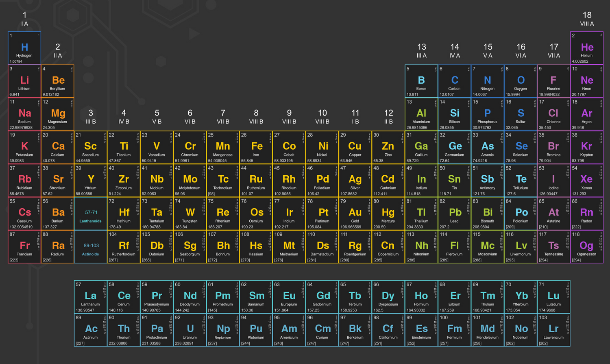The height and width of the screenshot is (364, 610).
Task: Click the Copernicium (Cn) tile
Action: [x=388, y=246]
